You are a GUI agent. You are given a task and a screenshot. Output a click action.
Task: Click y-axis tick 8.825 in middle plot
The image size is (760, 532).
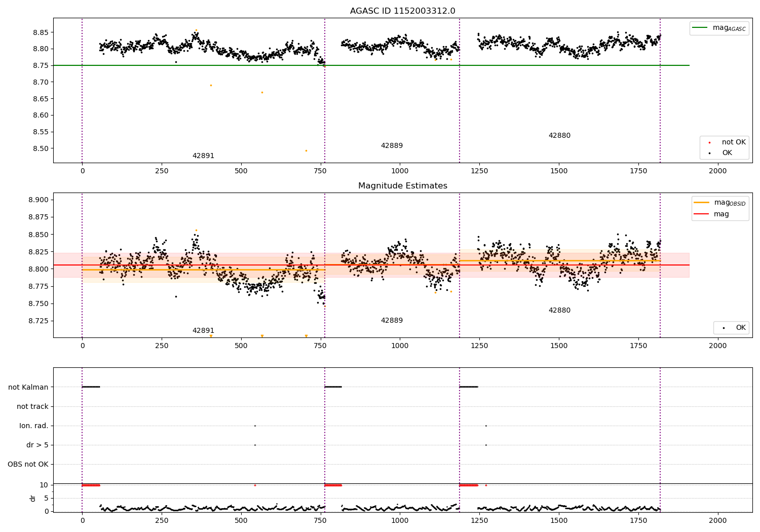[x=39, y=252]
